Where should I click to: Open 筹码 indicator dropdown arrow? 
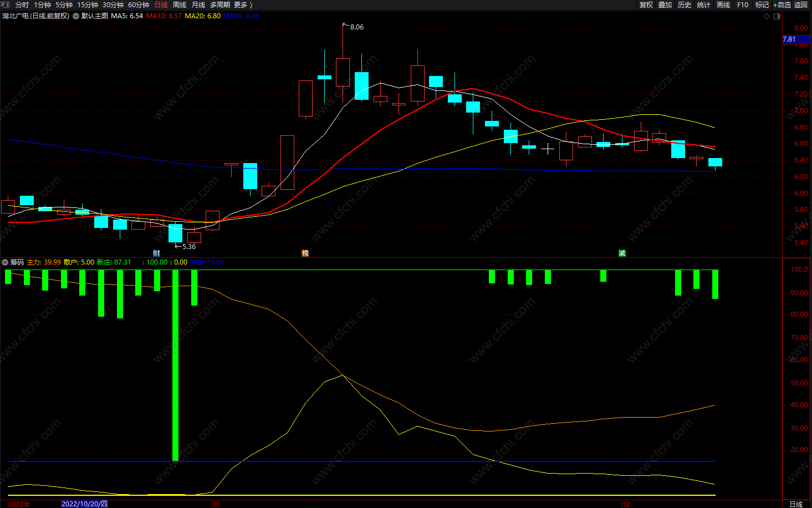[x=5, y=262]
